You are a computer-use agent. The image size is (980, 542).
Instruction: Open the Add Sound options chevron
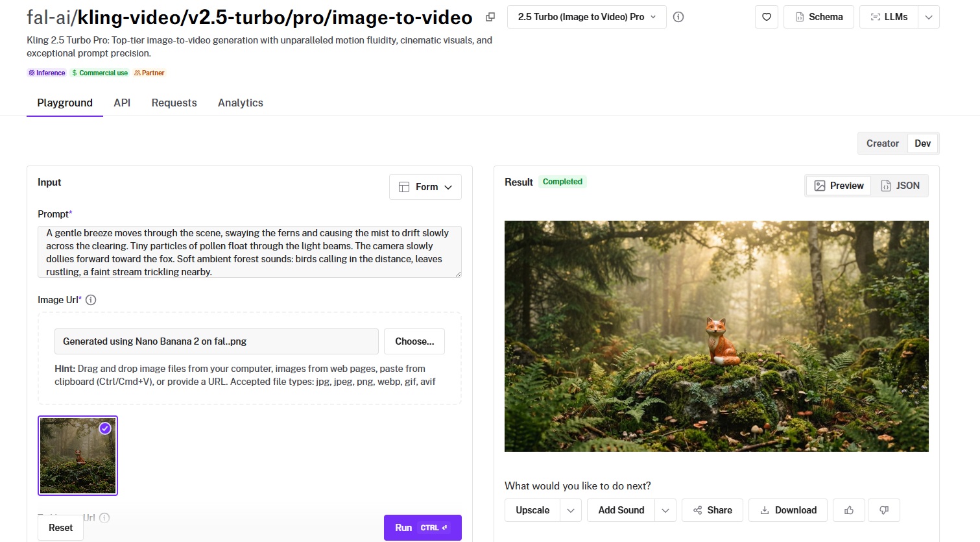(665, 510)
